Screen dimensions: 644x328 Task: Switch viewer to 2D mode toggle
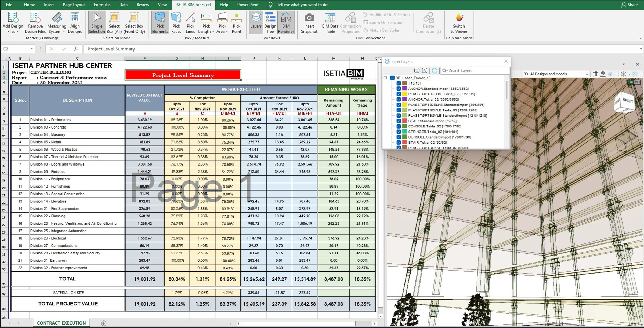[637, 82]
